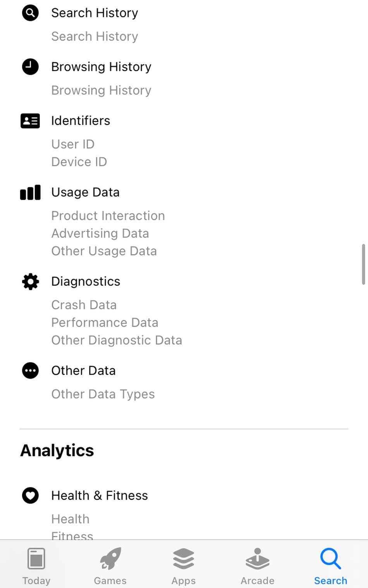The height and width of the screenshot is (588, 368).
Task: Switch to the Games tab
Action: tap(110, 566)
